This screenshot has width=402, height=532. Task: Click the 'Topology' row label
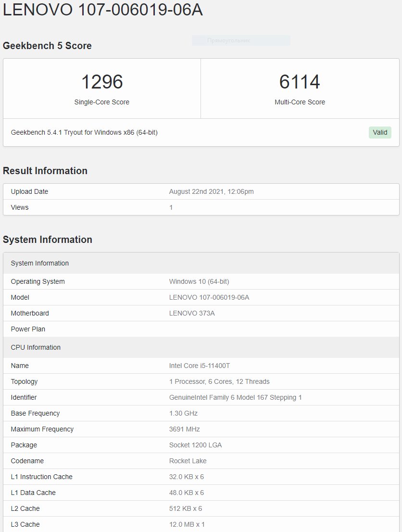pos(24,382)
